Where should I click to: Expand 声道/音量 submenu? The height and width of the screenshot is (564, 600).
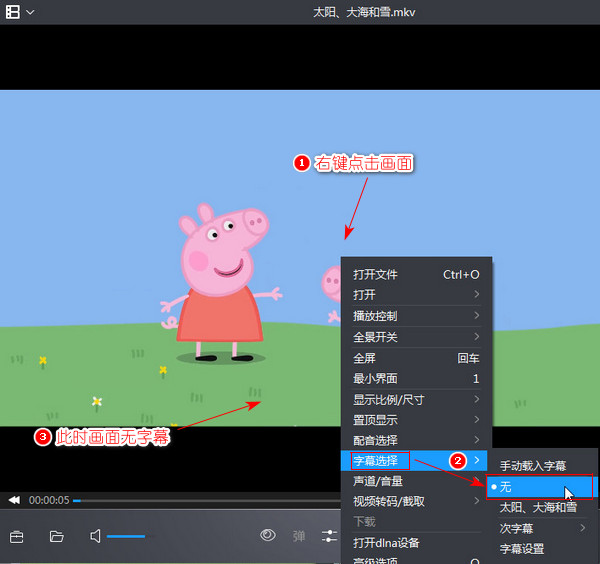tap(414, 481)
